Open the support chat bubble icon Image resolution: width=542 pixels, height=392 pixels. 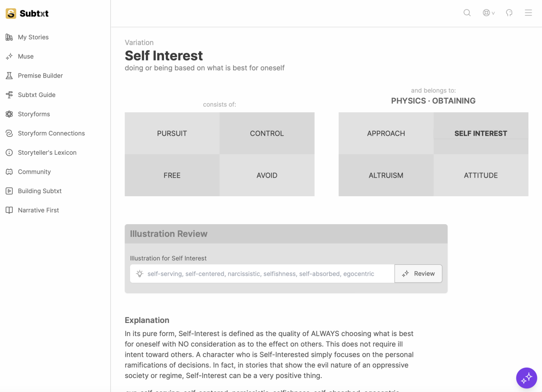pos(509,13)
